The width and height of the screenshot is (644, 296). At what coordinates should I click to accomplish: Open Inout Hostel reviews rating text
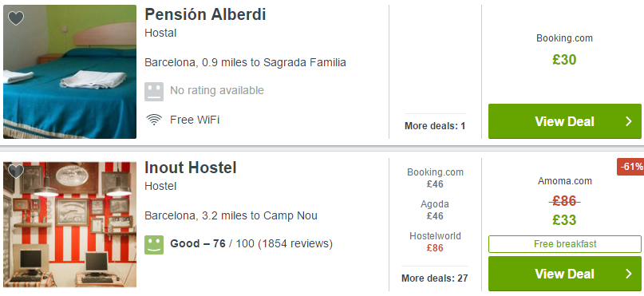click(251, 244)
